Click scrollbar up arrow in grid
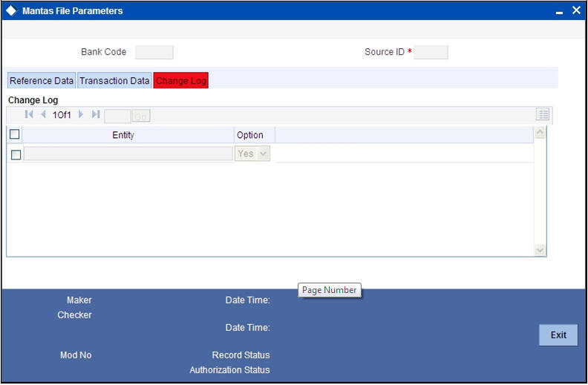The height and width of the screenshot is (385, 588). 540,132
